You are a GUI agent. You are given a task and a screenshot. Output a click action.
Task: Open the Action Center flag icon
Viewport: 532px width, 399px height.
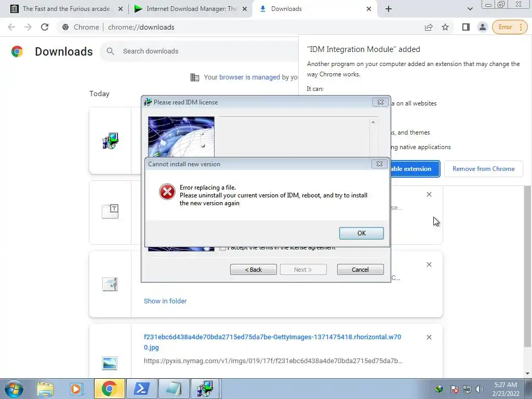pos(454,389)
